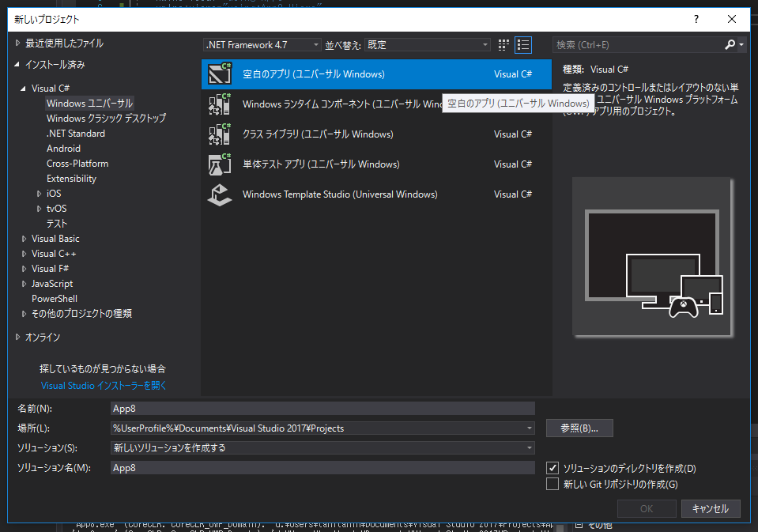Click the help question mark icon
Image resolution: width=758 pixels, height=532 pixels.
696,19
